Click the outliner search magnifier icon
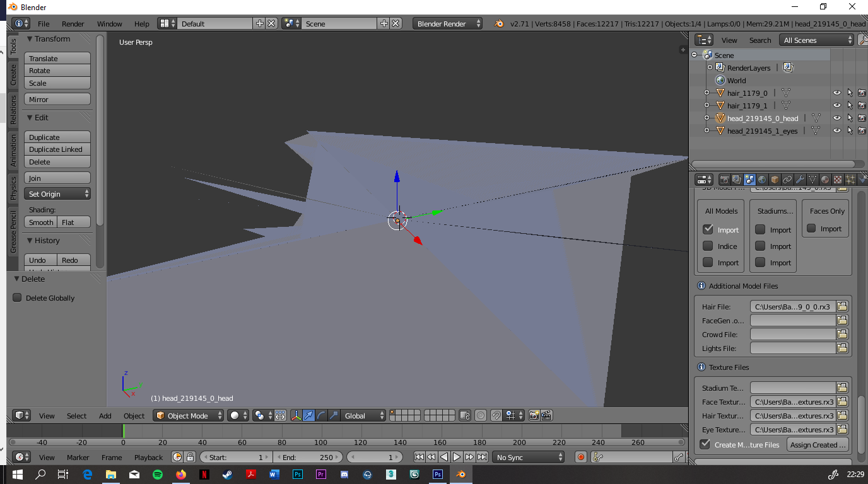 863,40
